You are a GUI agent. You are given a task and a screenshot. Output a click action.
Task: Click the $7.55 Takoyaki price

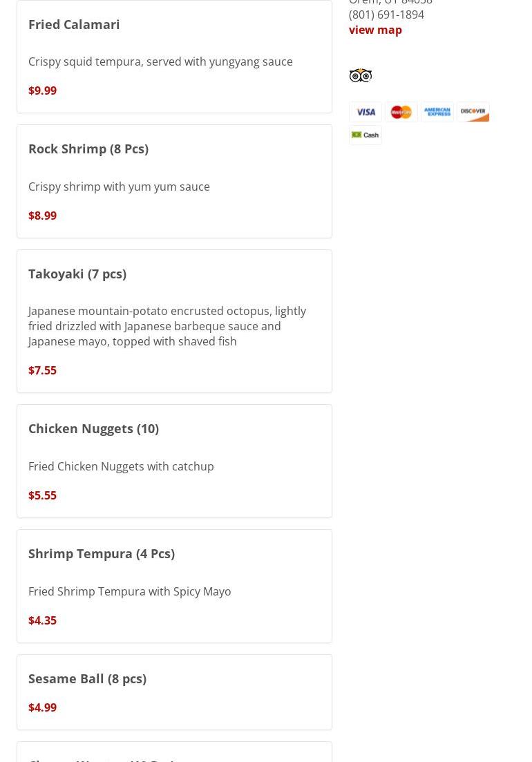pos(42,370)
